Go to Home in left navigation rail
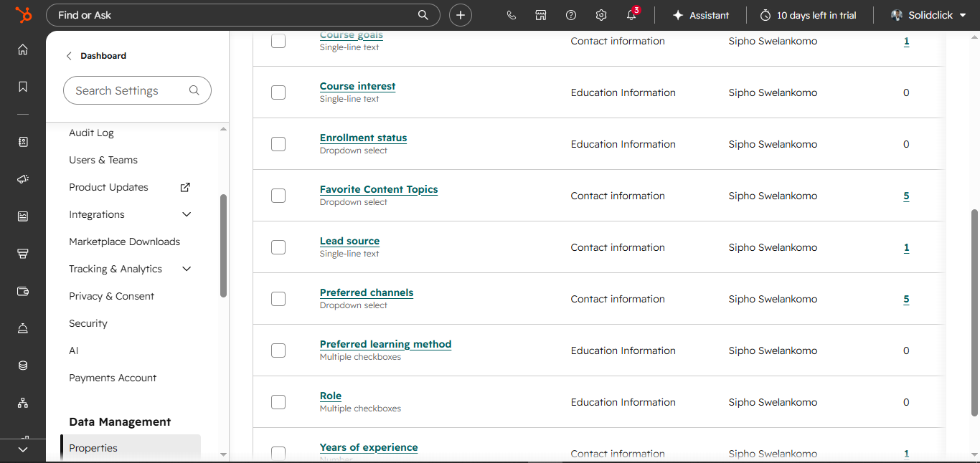 click(x=23, y=49)
